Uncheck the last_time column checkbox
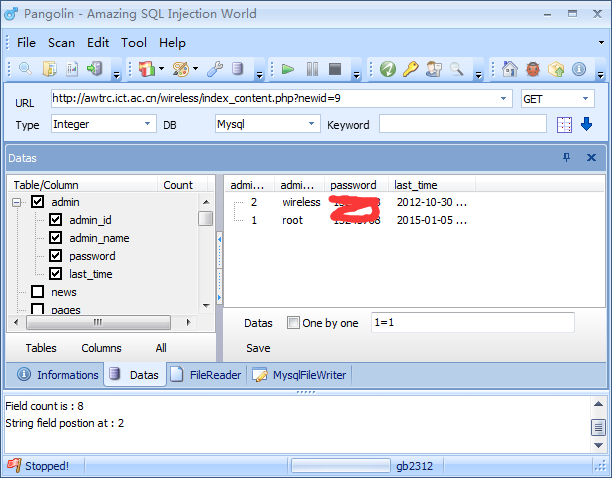This screenshot has width=612, height=478. (x=55, y=274)
